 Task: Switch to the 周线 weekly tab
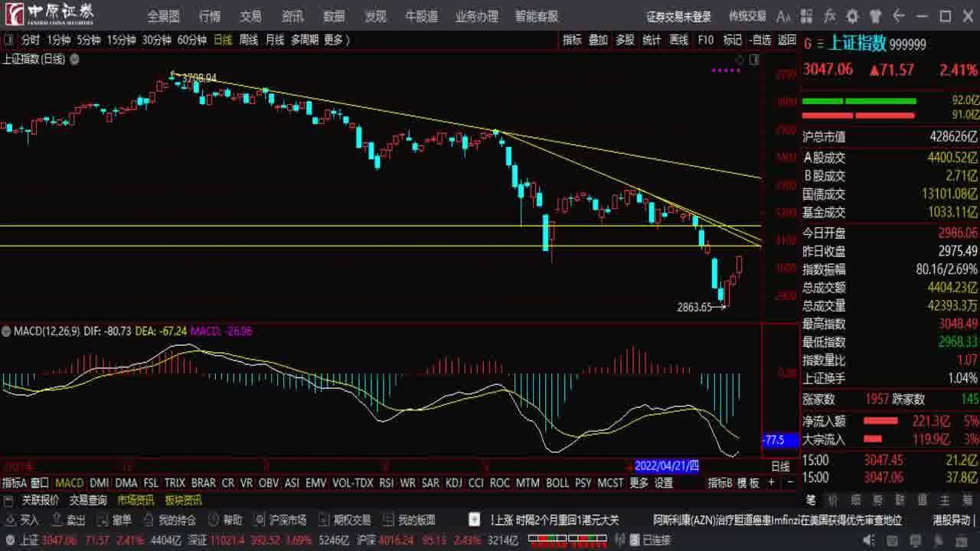click(x=248, y=40)
